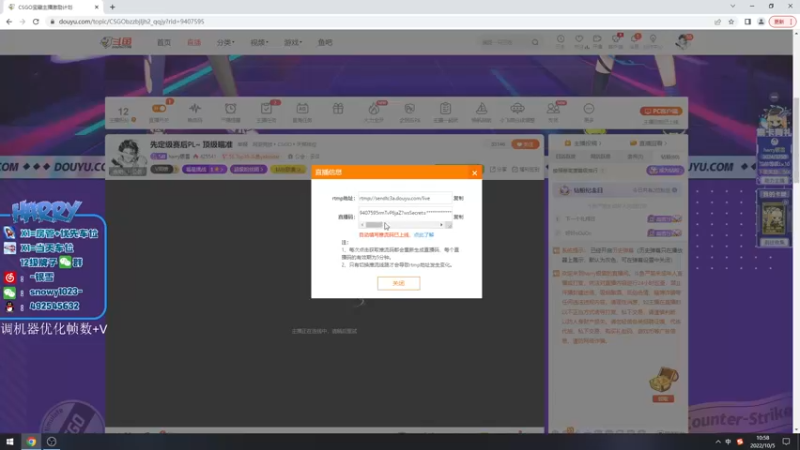This screenshot has height=450, width=800.
Task: Click the streamer avatar thumbnail
Action: click(128, 157)
